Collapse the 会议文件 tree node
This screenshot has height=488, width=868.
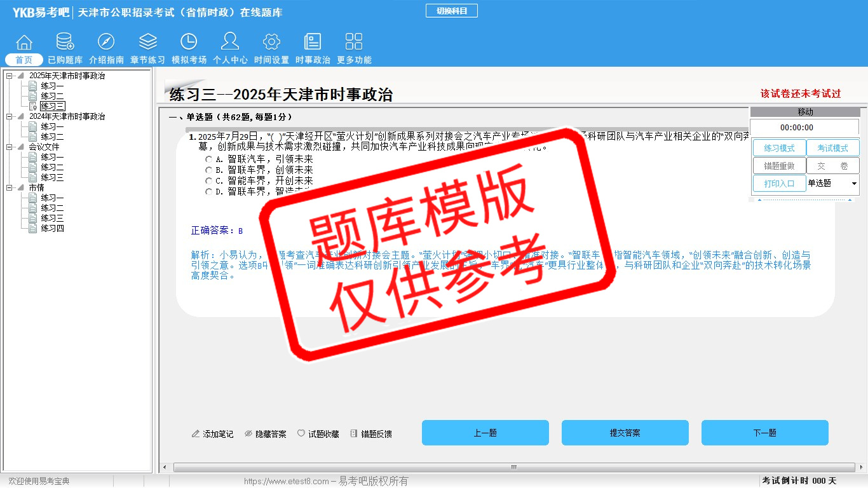(x=10, y=147)
